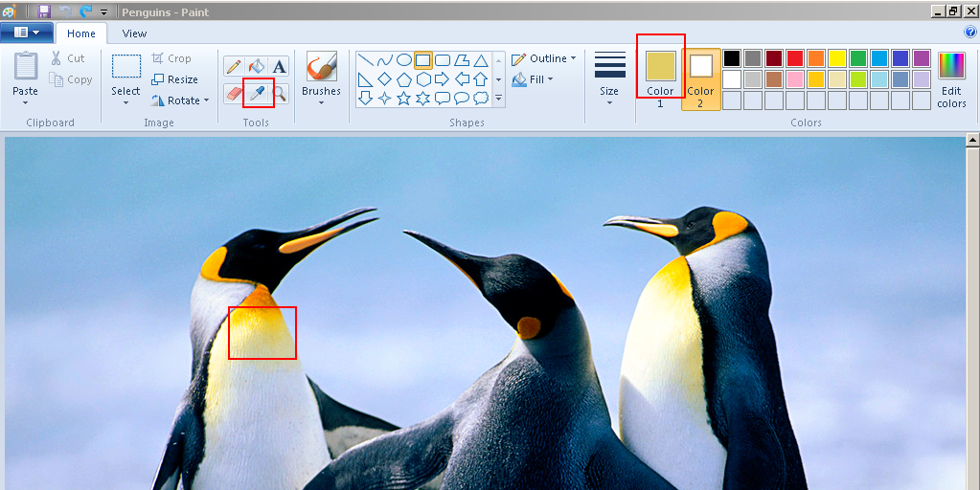The height and width of the screenshot is (490, 980).
Task: Choose the Rectangle shape
Action: [x=423, y=60]
